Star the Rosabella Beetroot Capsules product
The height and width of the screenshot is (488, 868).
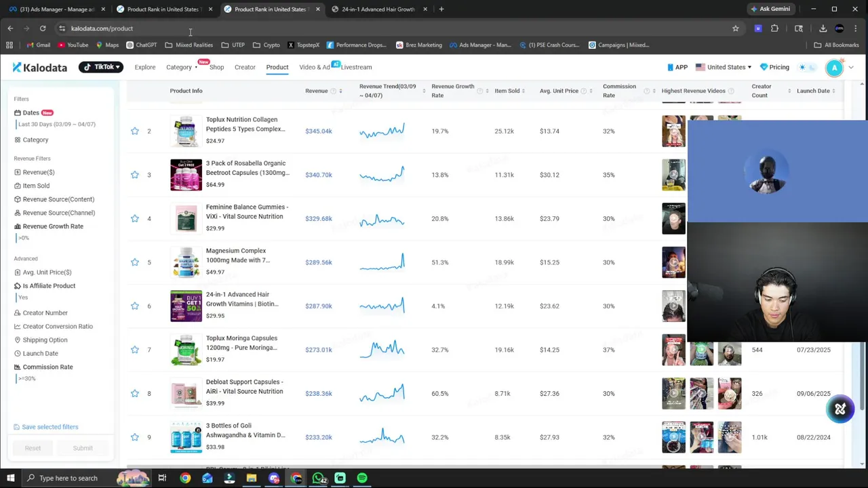point(134,175)
